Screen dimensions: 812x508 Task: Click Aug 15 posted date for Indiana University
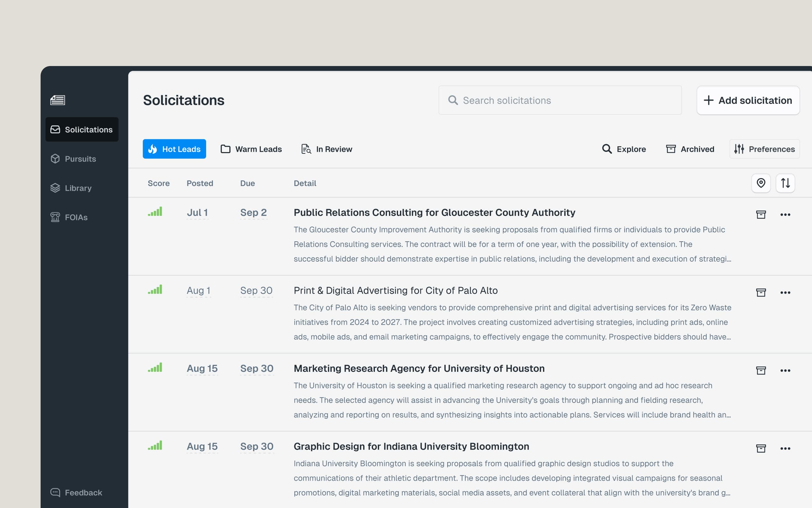click(202, 446)
